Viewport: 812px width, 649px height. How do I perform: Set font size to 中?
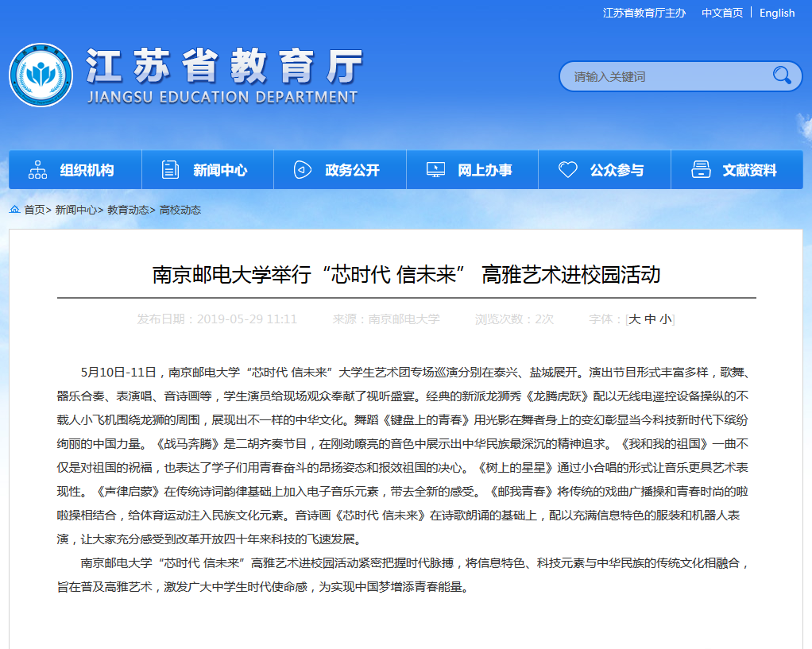651,319
